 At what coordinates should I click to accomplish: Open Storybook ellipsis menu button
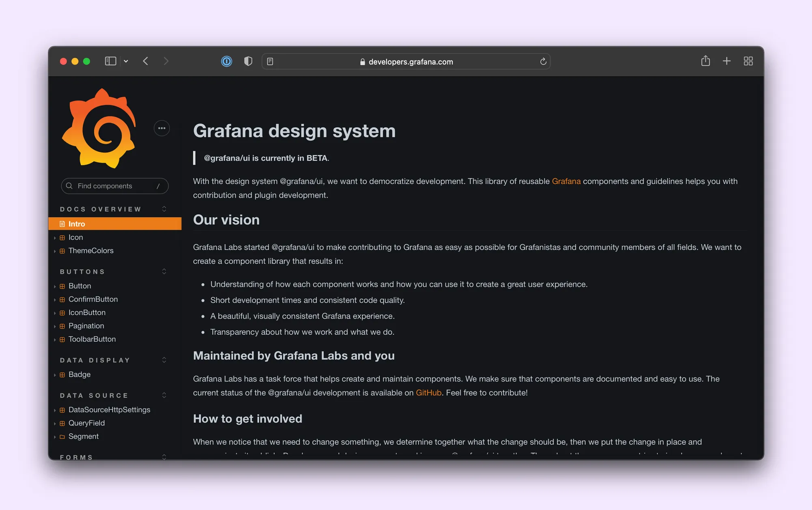coord(162,128)
